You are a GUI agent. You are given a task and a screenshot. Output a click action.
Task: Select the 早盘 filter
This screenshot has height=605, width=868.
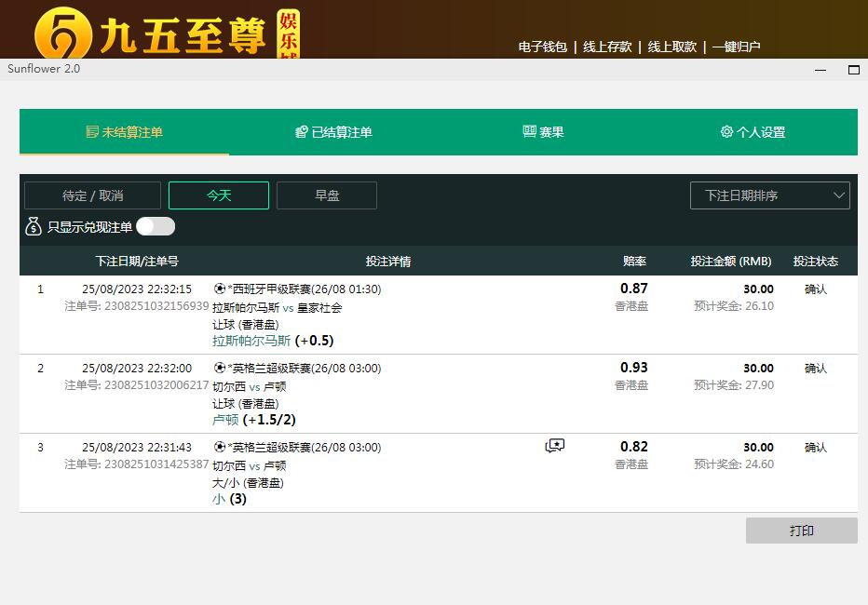[x=327, y=195]
